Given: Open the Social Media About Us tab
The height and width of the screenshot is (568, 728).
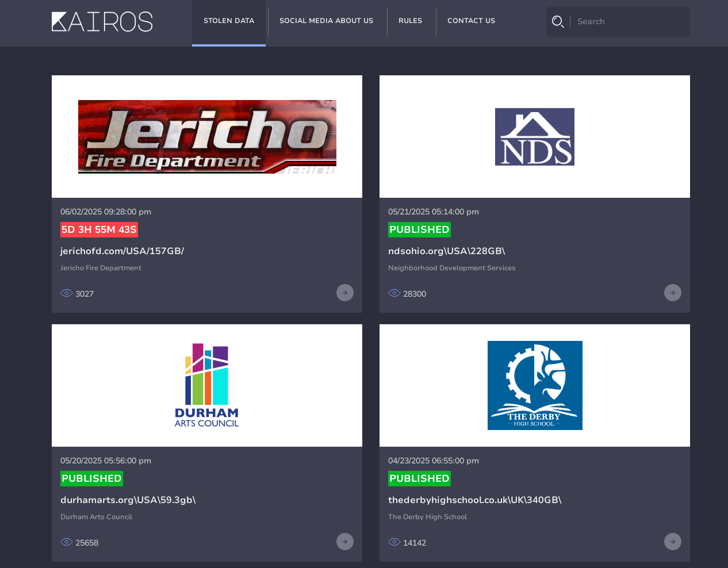Looking at the screenshot, I should (x=327, y=21).
